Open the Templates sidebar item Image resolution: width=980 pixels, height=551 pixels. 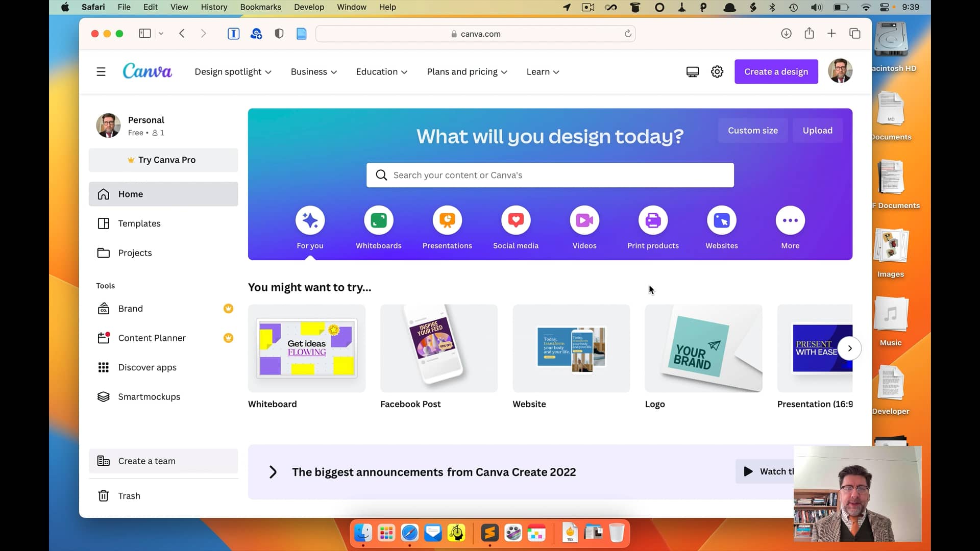tap(138, 223)
